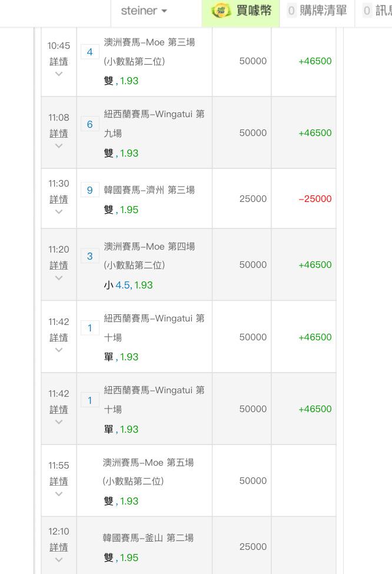Expand 詳情 chevron for the 11:55 bet

click(x=59, y=494)
